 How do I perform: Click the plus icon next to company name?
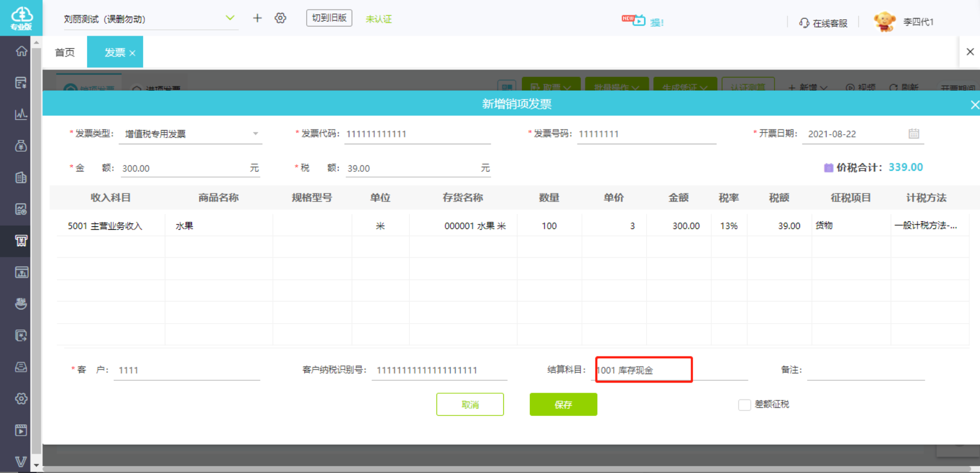click(x=257, y=18)
